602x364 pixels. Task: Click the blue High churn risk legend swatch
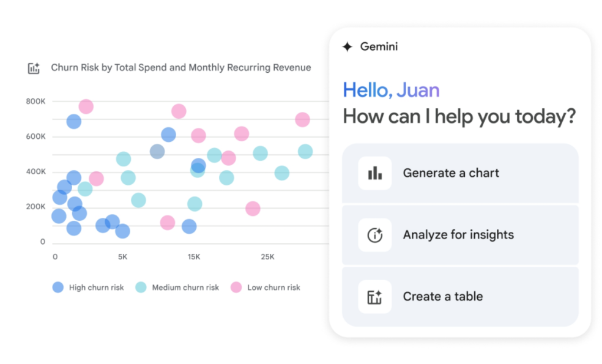click(x=58, y=287)
